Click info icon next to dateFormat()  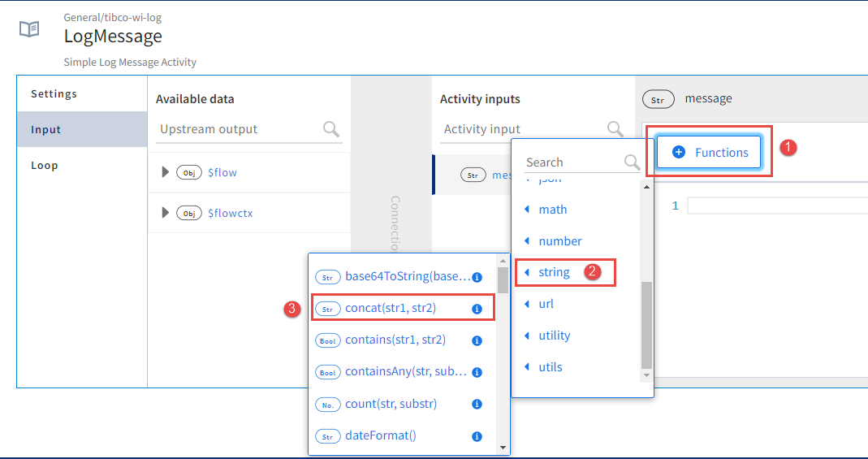[x=477, y=435]
